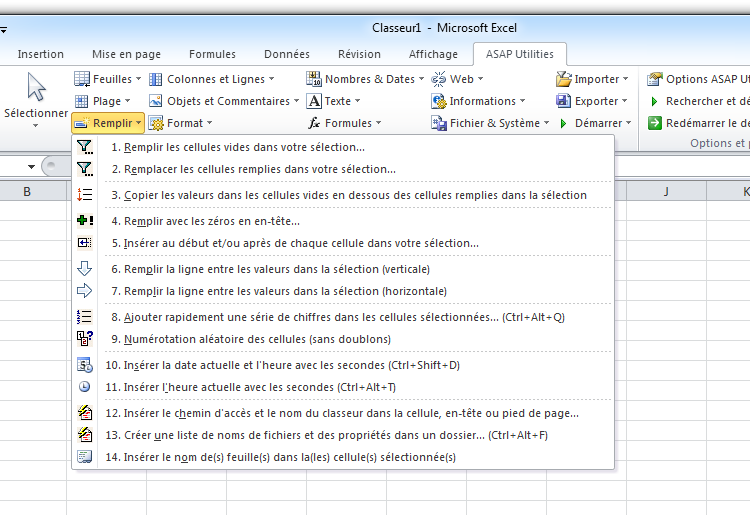Click the Exporter floppy disk icon
Screen dimensions: 750x515
563,101
